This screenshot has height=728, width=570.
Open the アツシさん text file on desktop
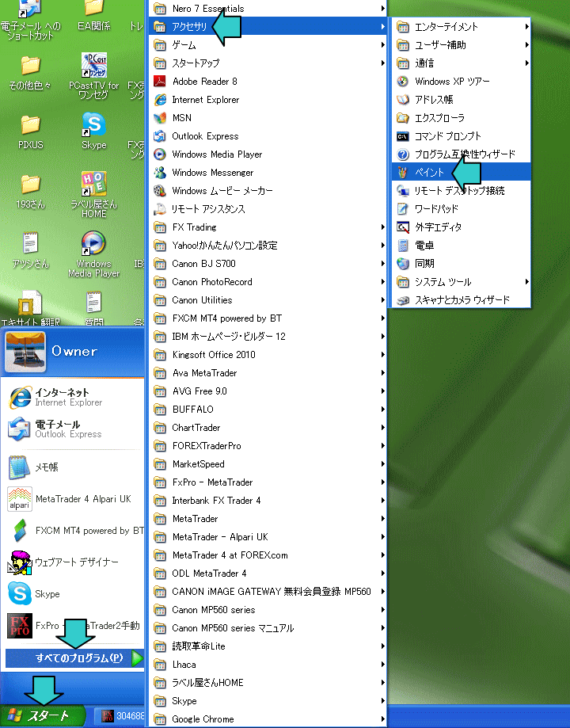tap(31, 250)
